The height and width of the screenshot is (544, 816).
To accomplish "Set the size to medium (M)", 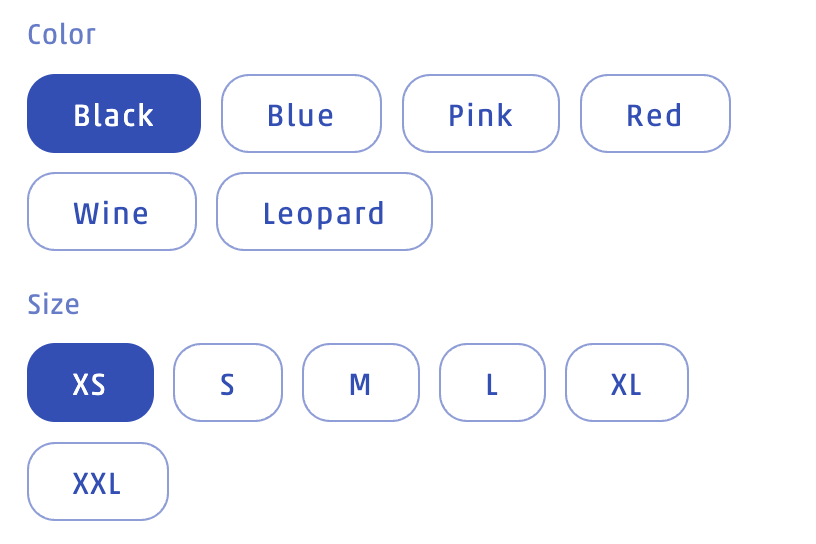I will 361,383.
